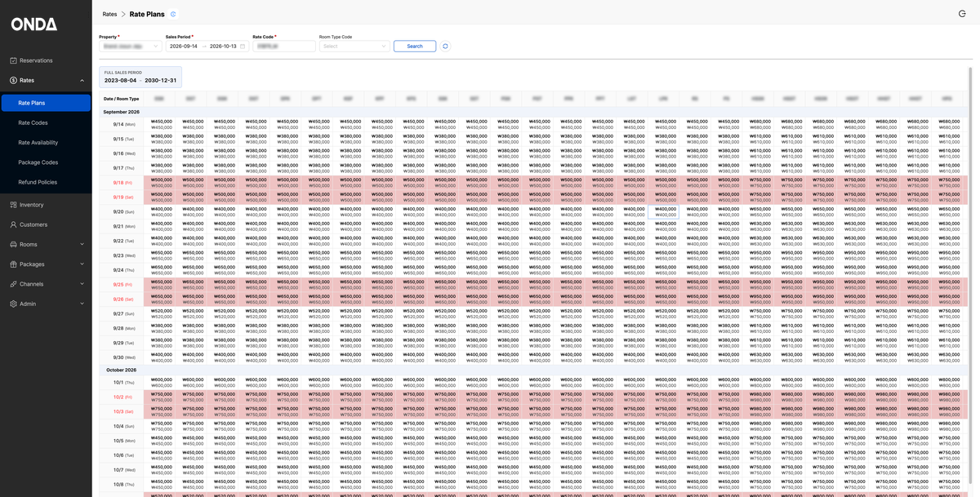Select the 9/22 (Tue) date row label

124,241
